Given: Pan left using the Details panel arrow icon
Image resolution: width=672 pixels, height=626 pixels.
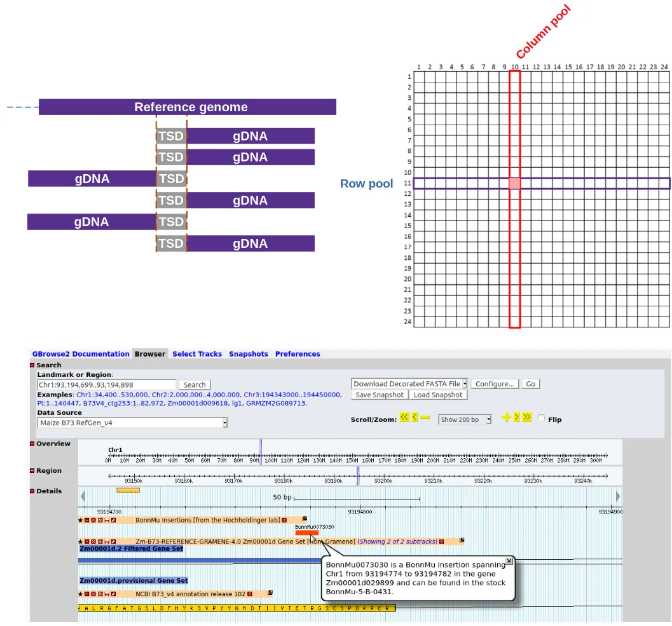Looking at the screenshot, I should 83,496.
